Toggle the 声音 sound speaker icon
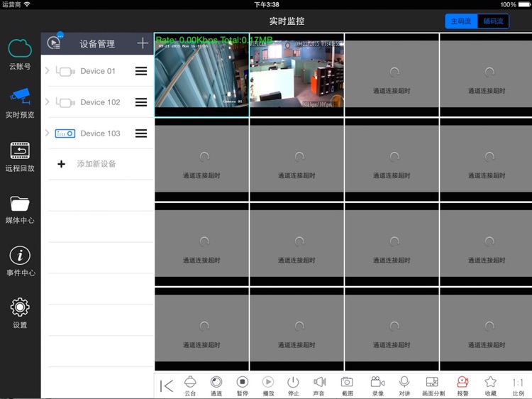The height and width of the screenshot is (399, 532). pyautogui.click(x=319, y=386)
